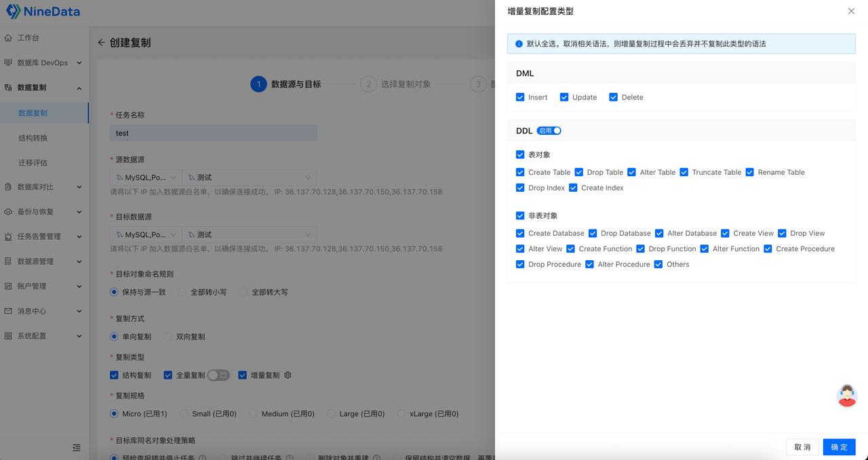The width and height of the screenshot is (868, 460).
Task: Go to the 工作台 menu item
Action: pyautogui.click(x=44, y=38)
